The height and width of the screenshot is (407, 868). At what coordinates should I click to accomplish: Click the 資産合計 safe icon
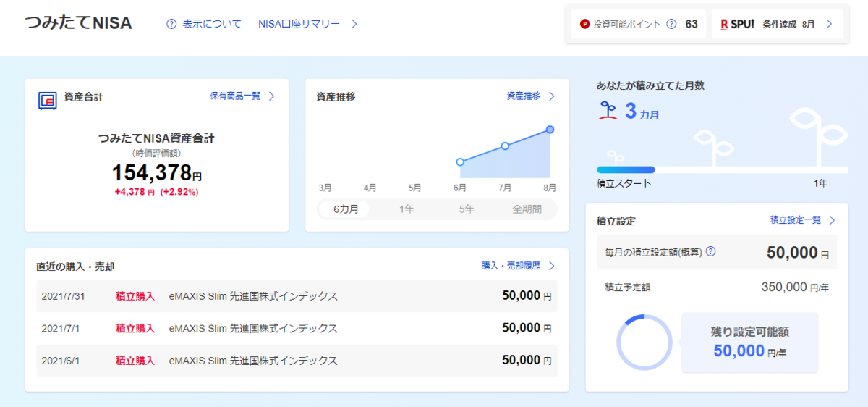point(48,100)
